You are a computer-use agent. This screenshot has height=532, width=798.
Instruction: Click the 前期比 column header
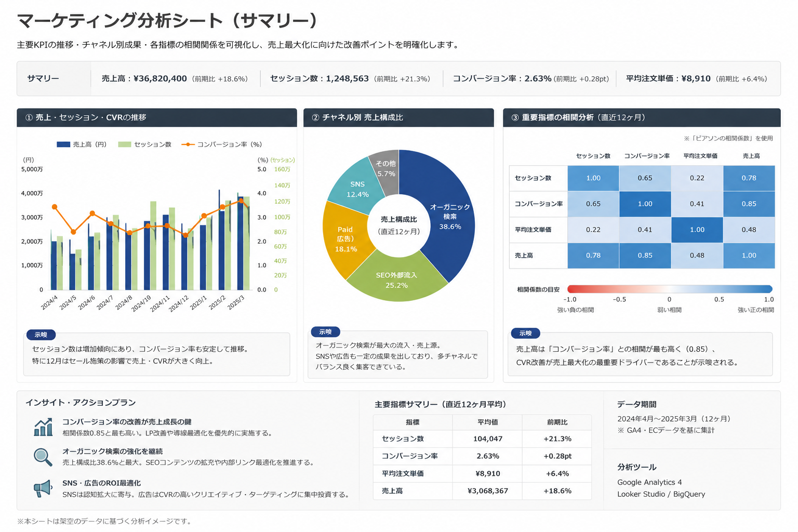(557, 422)
